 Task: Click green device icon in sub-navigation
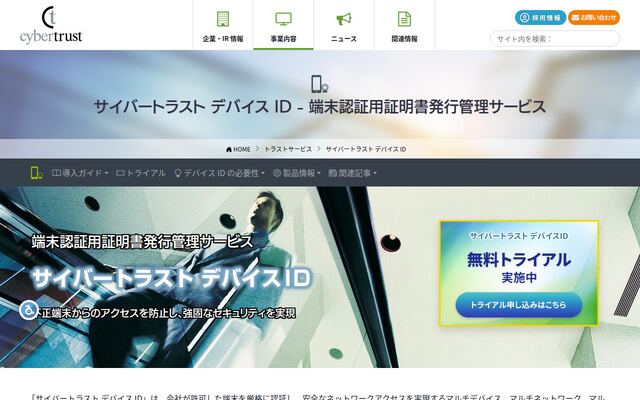tap(36, 173)
